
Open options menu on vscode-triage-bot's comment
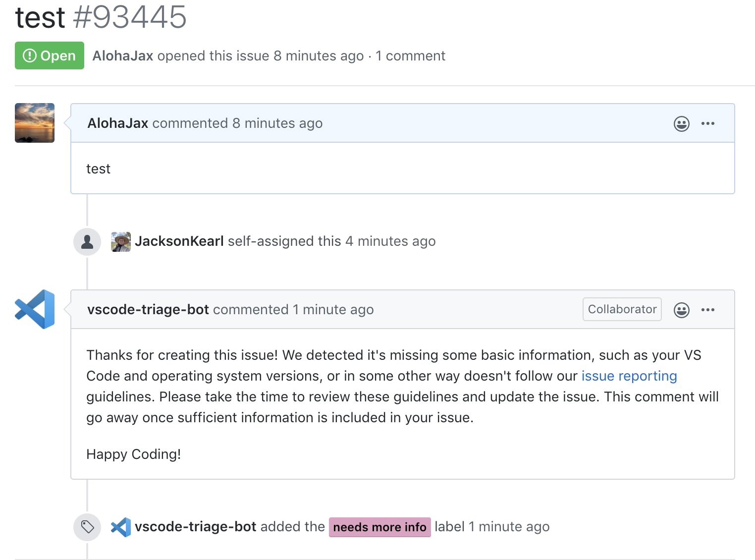pos(708,310)
